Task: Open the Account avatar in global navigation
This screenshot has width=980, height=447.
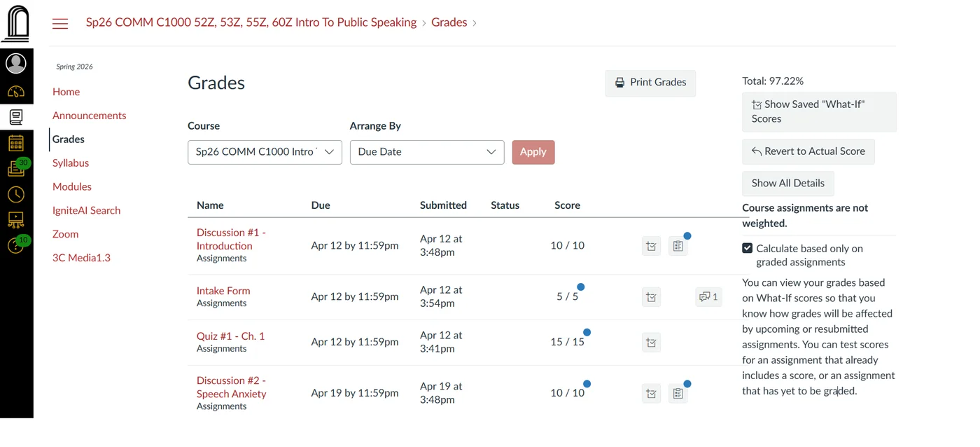Action: tap(16, 64)
